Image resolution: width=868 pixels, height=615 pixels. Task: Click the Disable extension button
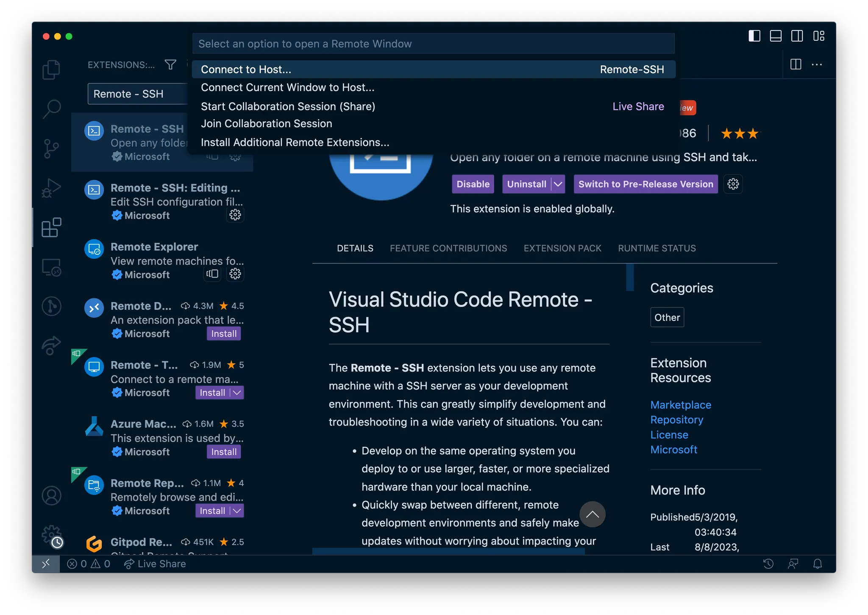(473, 184)
